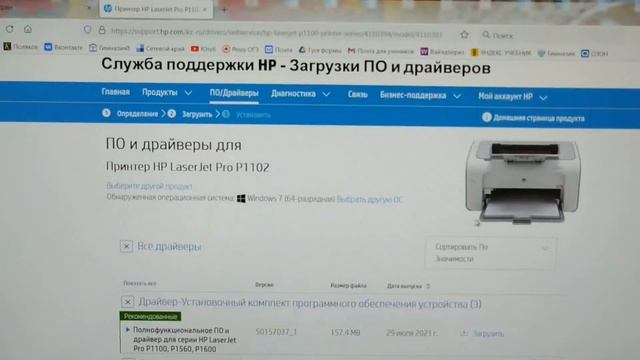Collapse the Драйвер-Установочный комплект section
Viewport: 640px width, 360px height.
[127, 302]
